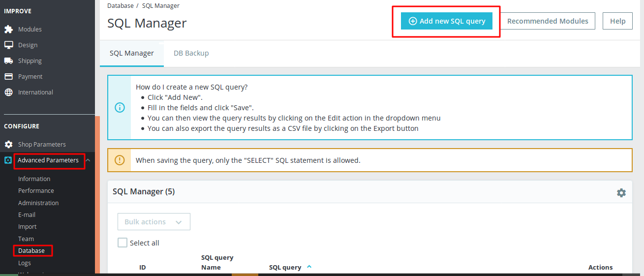Open the Performance menu entry
The height and width of the screenshot is (276, 644).
36,190
